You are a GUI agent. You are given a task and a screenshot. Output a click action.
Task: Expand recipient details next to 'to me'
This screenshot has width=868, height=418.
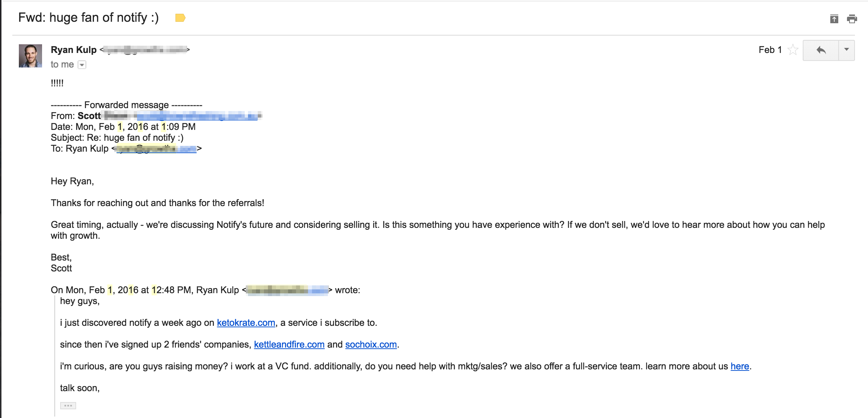coord(82,65)
